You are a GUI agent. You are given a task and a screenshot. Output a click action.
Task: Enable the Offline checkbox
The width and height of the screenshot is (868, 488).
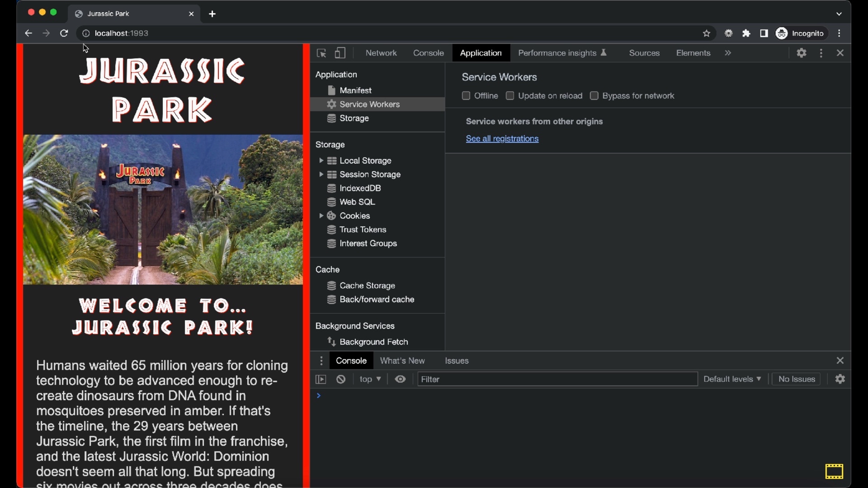pyautogui.click(x=466, y=96)
